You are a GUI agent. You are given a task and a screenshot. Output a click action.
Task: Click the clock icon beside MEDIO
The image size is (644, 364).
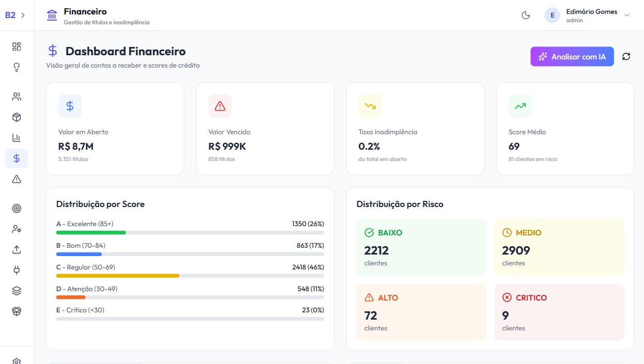pos(507,233)
